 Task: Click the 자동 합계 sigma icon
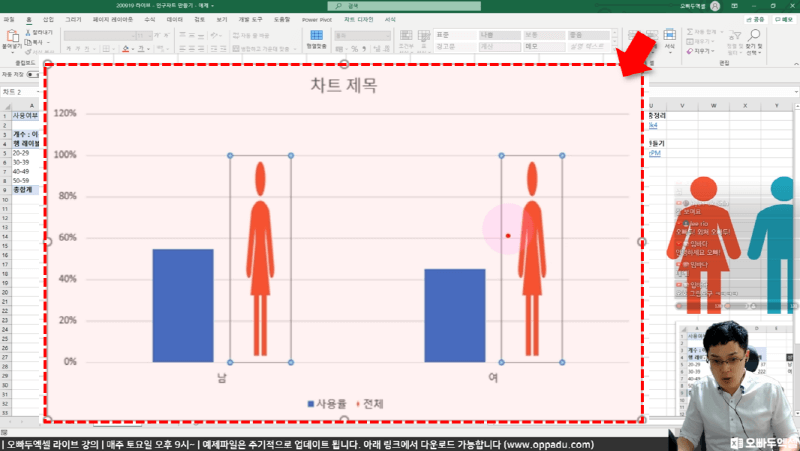pos(690,32)
